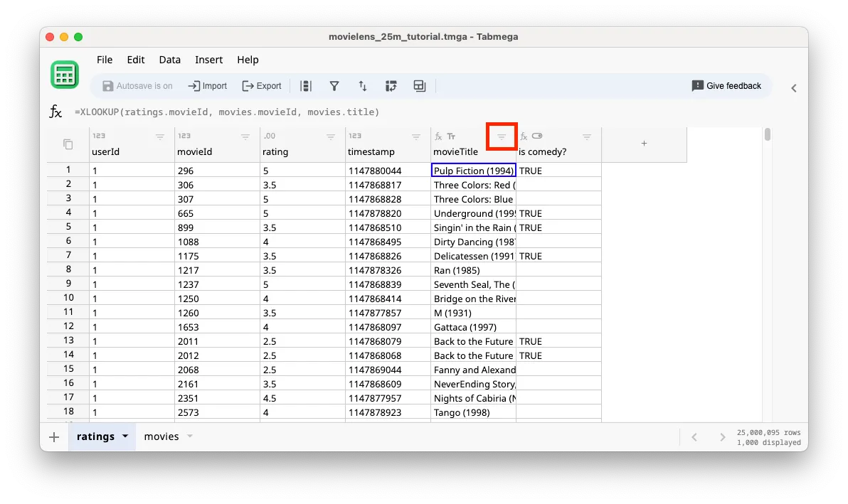Open the split view icon in the toolbar

pyautogui.click(x=419, y=85)
